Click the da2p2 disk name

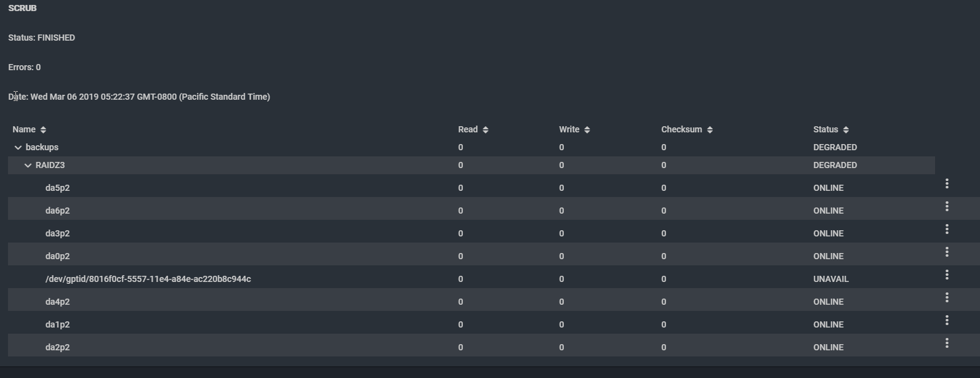(57, 347)
